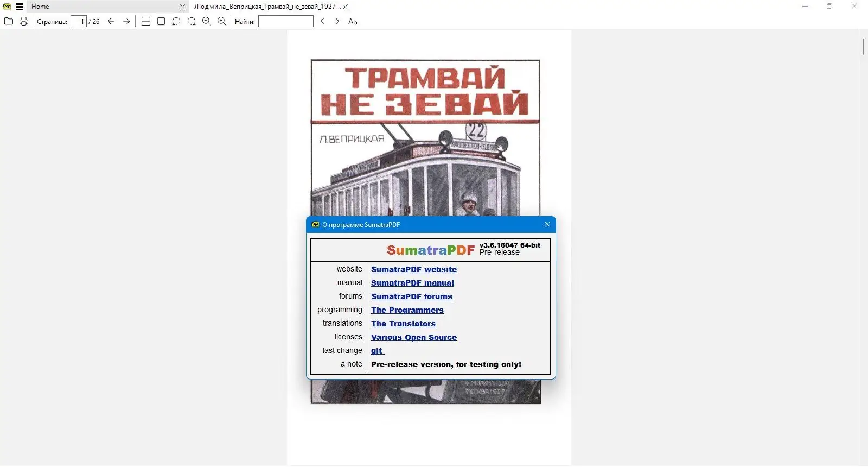Open Various Open Source licenses link
Viewport: 868px width, 467px height.
click(414, 337)
